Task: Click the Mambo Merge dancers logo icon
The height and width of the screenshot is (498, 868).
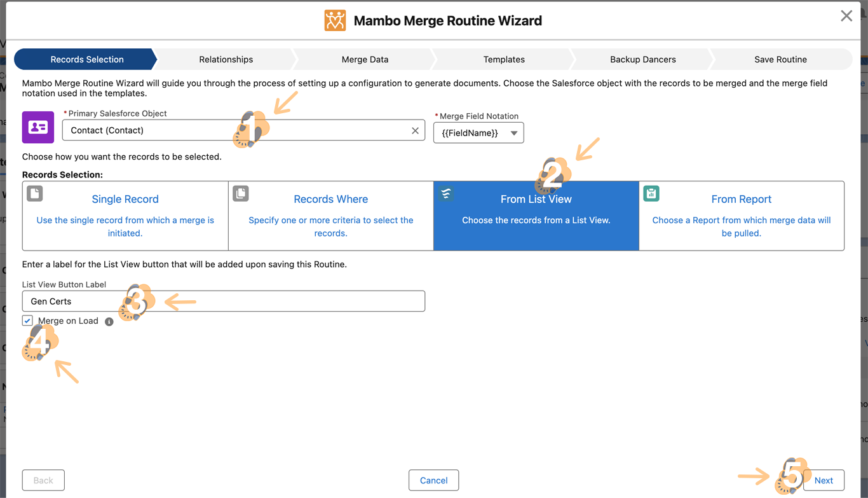Action: point(335,20)
